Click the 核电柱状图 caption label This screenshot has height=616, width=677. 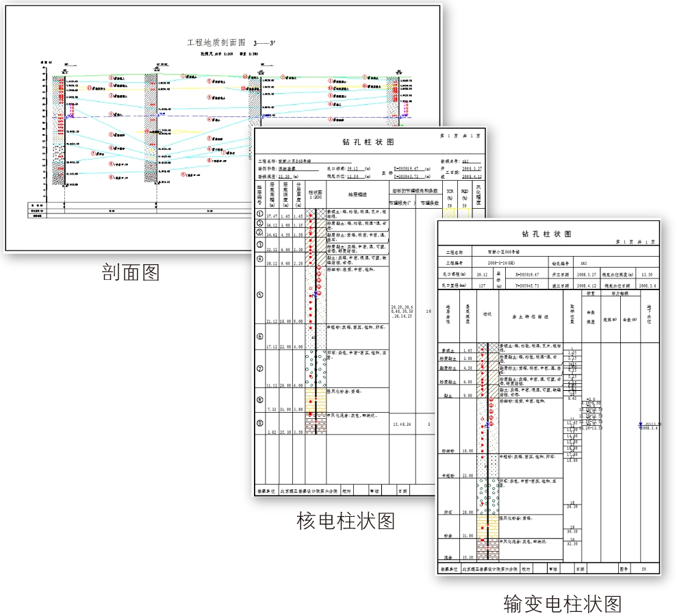tap(346, 522)
